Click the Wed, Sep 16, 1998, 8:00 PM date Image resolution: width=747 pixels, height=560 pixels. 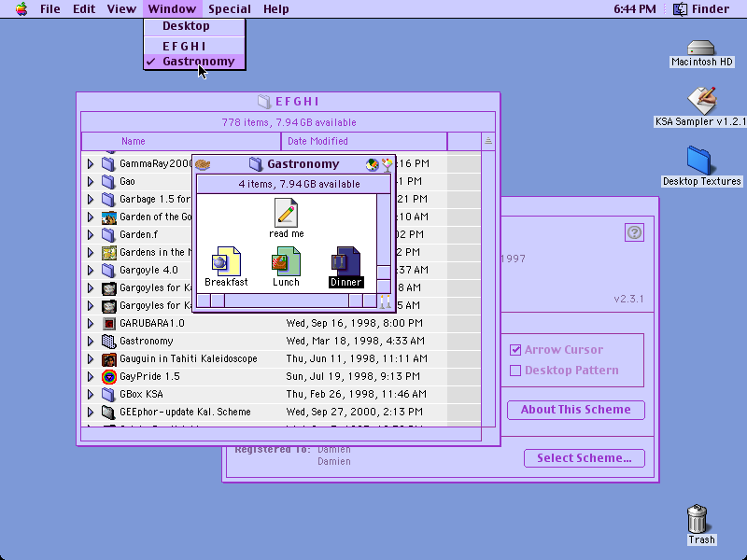[355, 323]
